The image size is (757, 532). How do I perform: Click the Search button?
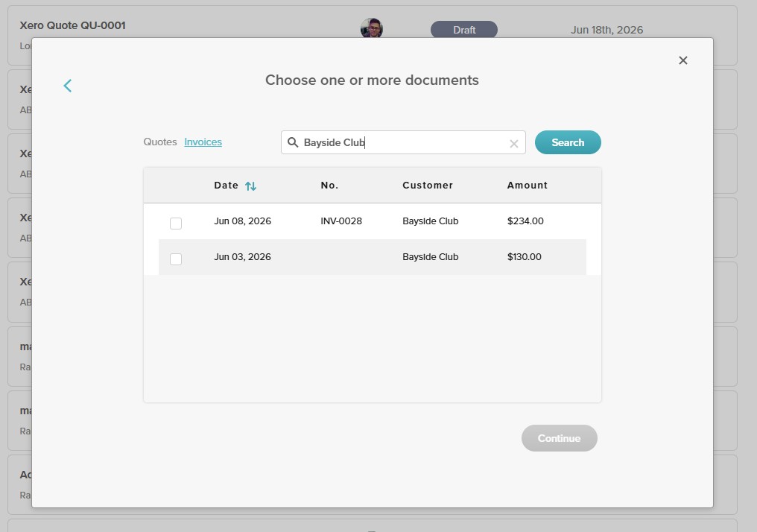point(568,142)
